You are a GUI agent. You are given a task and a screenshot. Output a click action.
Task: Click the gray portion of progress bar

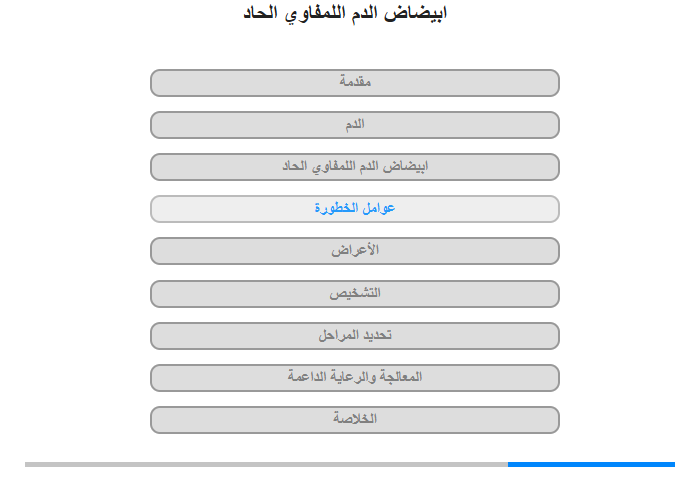point(266,464)
